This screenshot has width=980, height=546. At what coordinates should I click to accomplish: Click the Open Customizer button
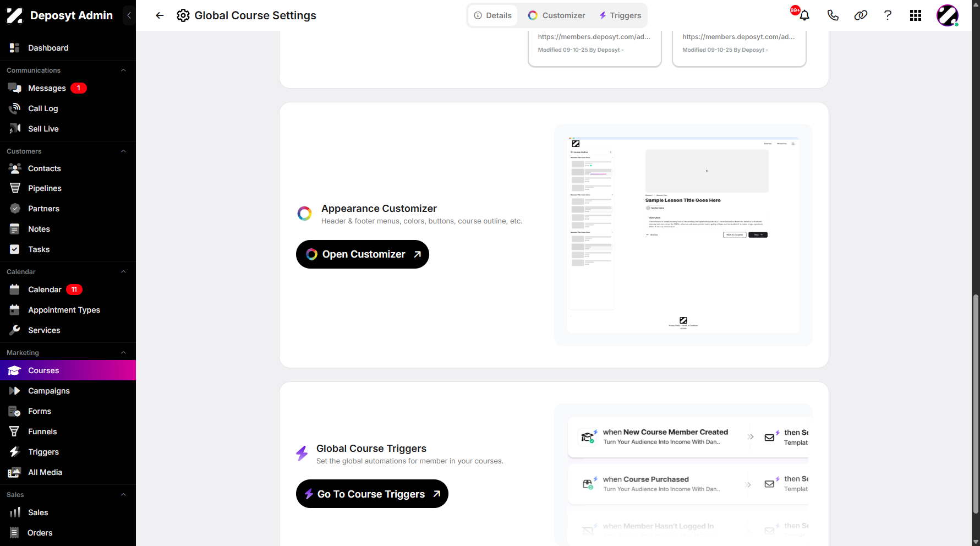pyautogui.click(x=363, y=254)
